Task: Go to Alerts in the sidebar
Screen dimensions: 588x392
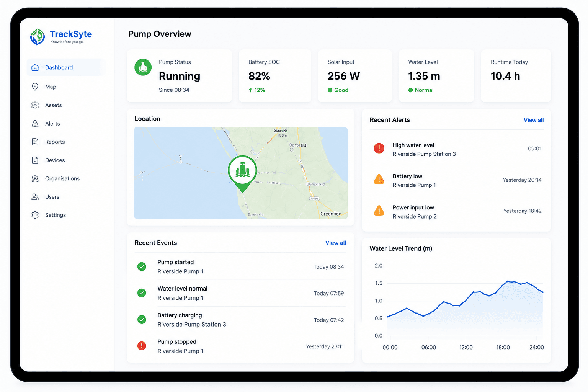Action: tap(66, 123)
